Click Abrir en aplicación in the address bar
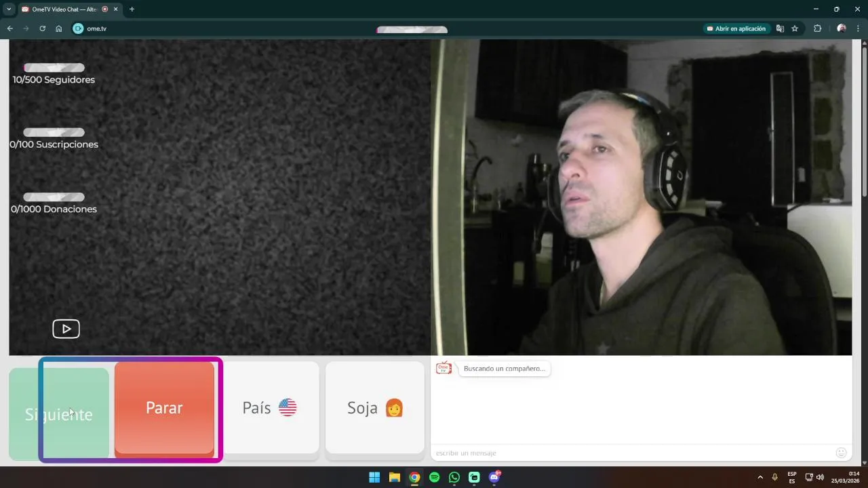Screen dimensions: 868x488 click(736, 28)
